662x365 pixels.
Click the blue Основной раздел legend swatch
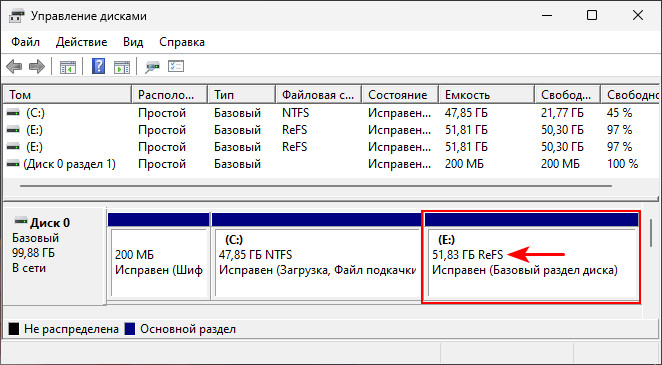(x=130, y=329)
